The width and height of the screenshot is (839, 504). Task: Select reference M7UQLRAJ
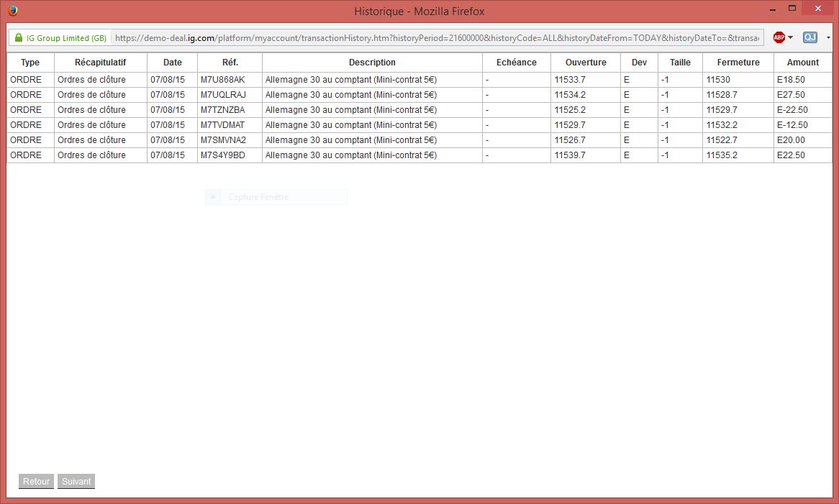point(223,95)
